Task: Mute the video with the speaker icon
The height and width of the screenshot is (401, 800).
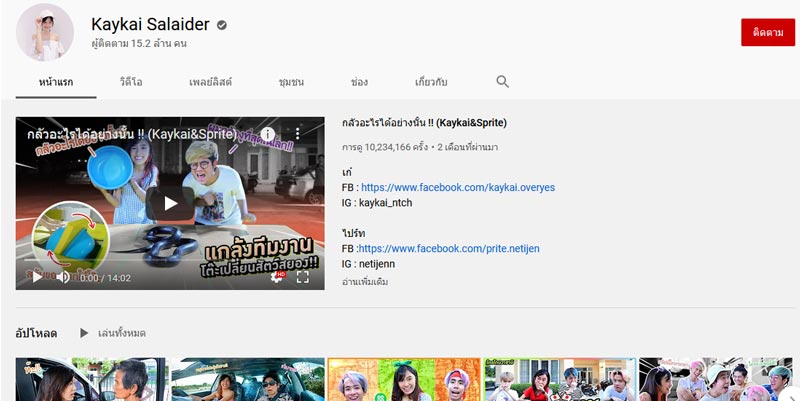Action: [x=63, y=277]
